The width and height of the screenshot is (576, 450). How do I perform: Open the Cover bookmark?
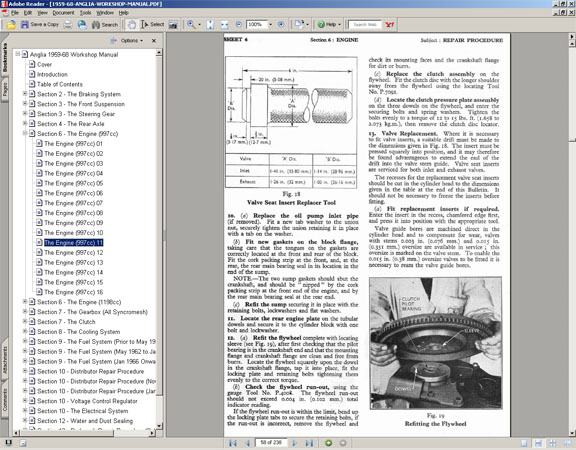click(x=44, y=64)
